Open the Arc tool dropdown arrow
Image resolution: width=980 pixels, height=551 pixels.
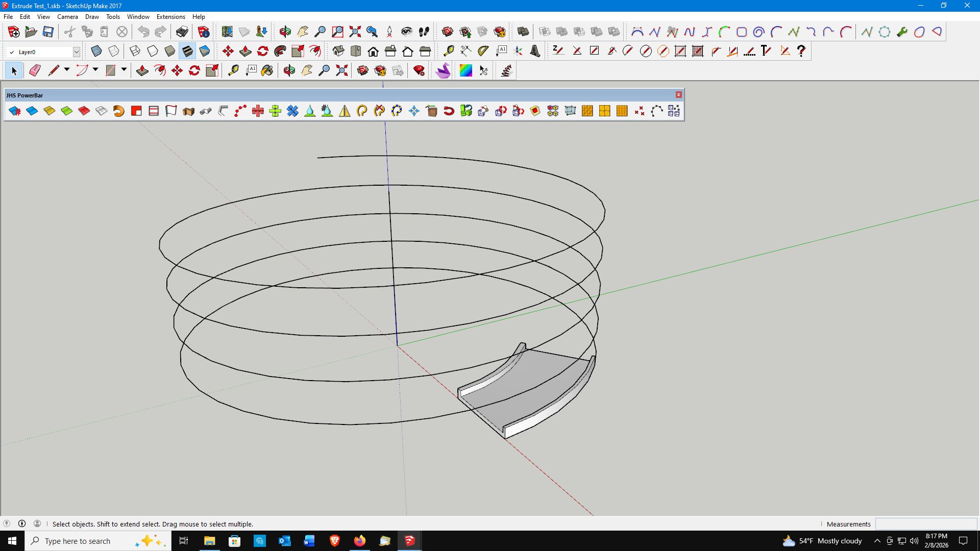95,69
